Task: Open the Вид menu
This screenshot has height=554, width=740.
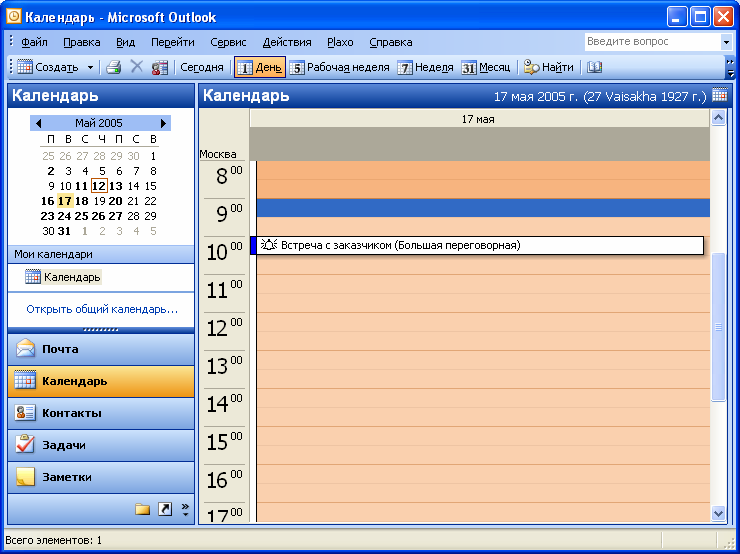Action: click(126, 42)
